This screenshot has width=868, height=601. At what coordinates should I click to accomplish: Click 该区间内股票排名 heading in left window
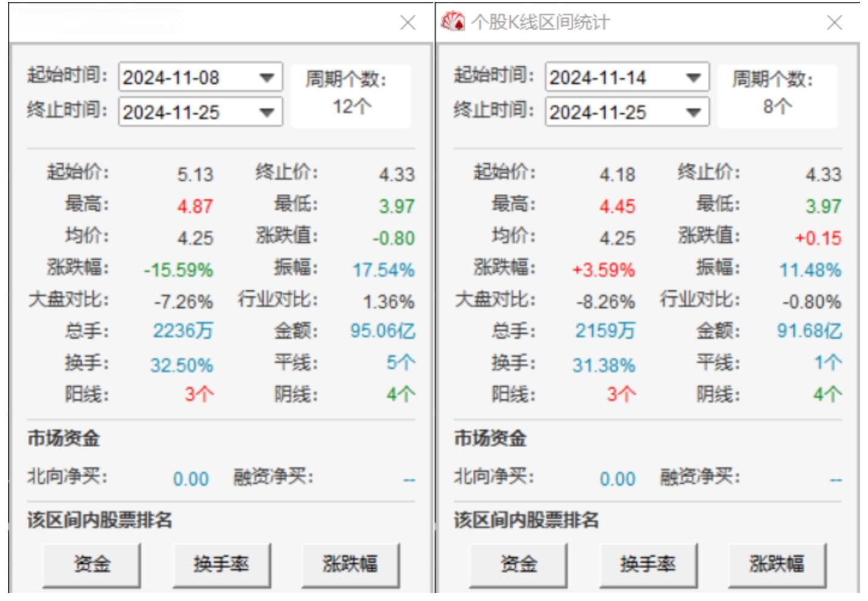(x=100, y=520)
